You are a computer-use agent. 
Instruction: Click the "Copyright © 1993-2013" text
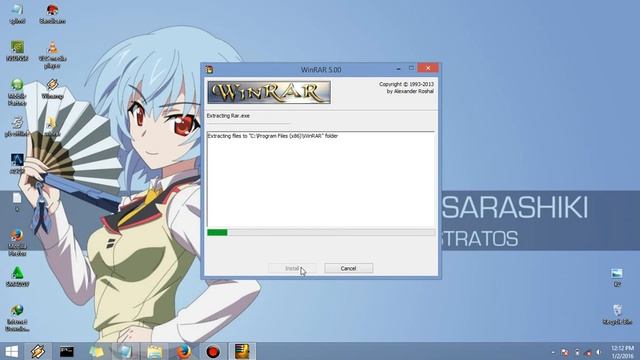point(406,84)
